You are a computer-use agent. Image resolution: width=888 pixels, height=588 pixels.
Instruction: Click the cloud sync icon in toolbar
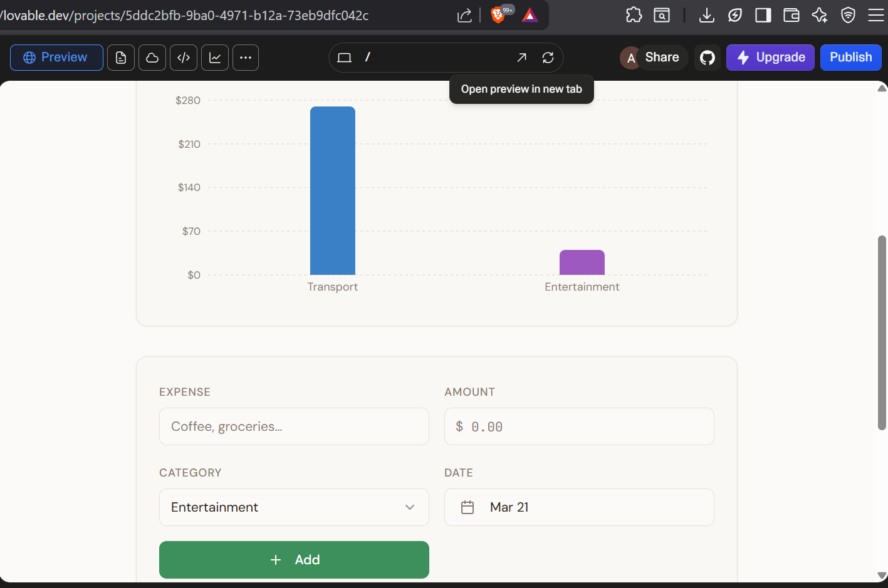pos(152,57)
